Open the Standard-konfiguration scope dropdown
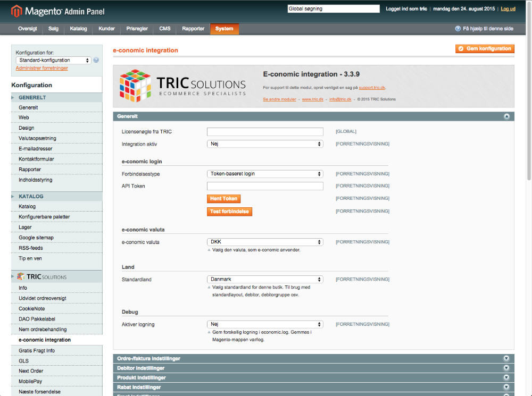The image size is (532, 396). [x=53, y=60]
